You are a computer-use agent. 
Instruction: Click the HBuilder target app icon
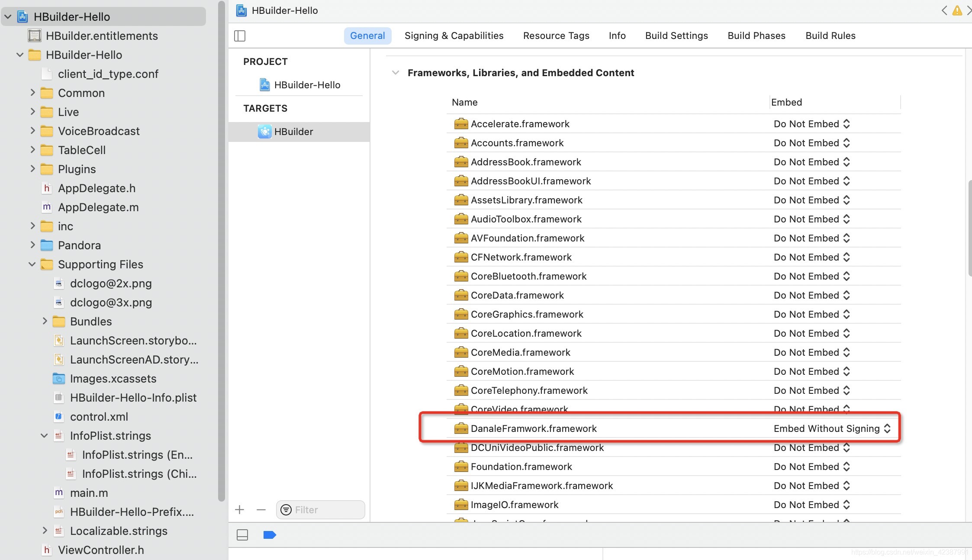[x=265, y=132]
